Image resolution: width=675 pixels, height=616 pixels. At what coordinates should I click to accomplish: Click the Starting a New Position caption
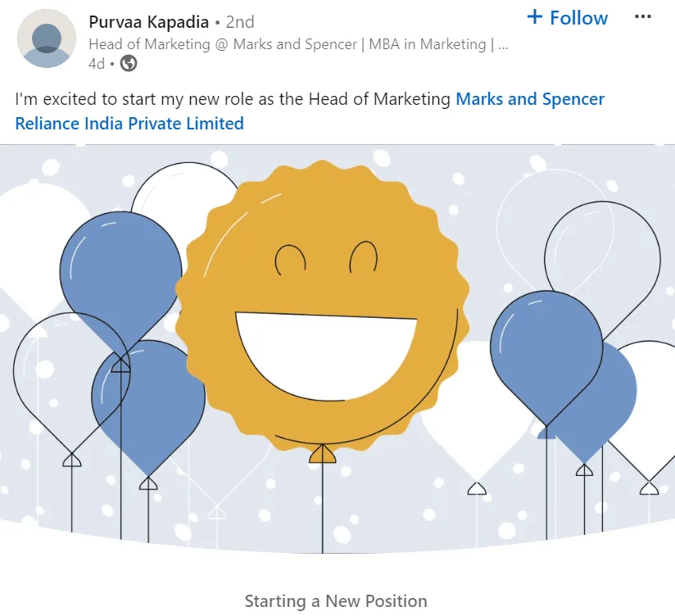(336, 601)
